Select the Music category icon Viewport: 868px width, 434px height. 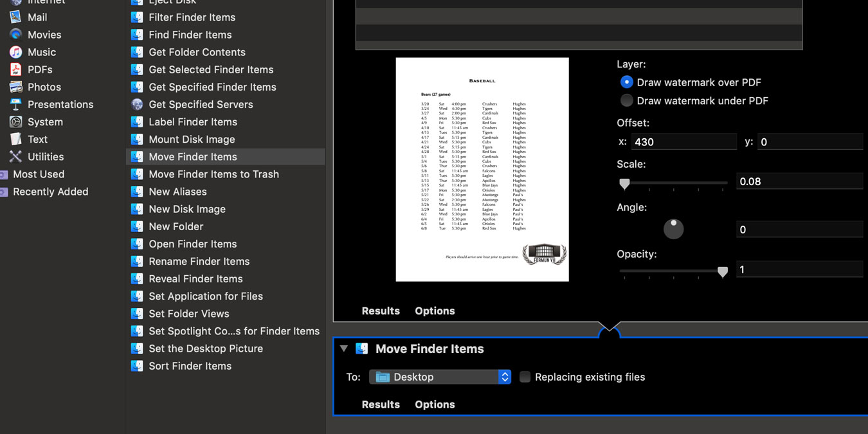(14, 51)
